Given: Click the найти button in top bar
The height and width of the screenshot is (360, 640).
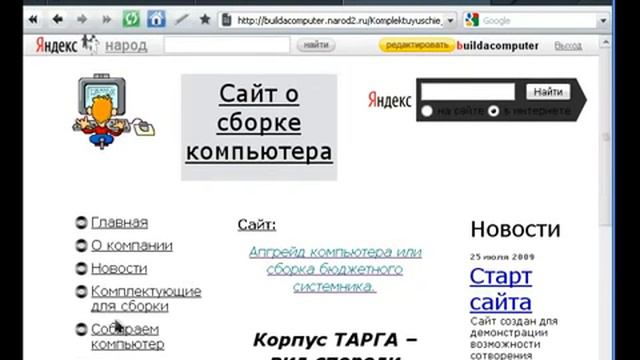Looking at the screenshot, I should tap(316, 45).
